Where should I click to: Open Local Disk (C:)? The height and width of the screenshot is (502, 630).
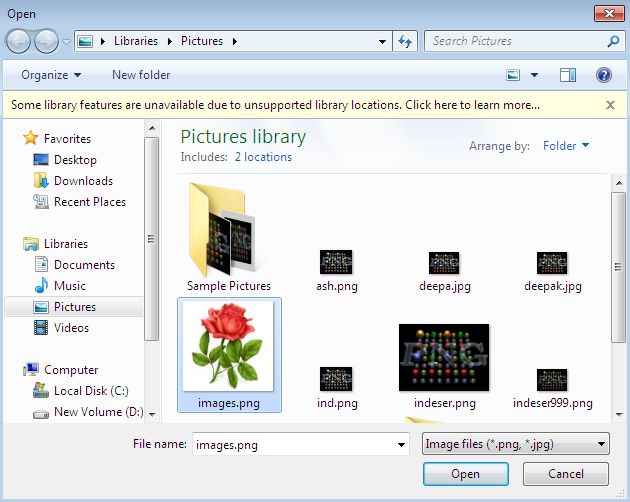(81, 391)
